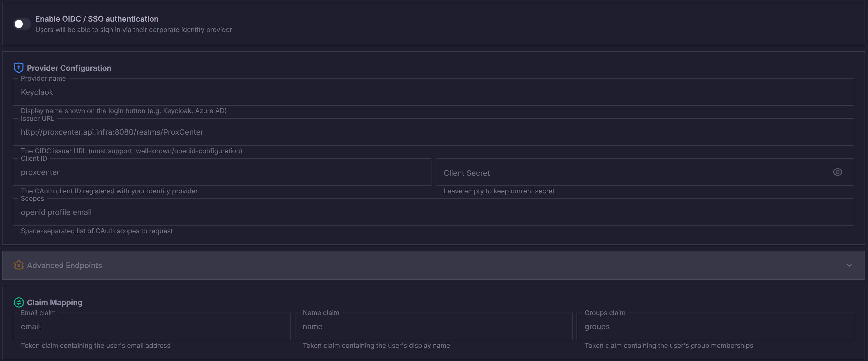Click the OIDC issuer URL helper text
This screenshot has height=361, width=868.
click(131, 151)
